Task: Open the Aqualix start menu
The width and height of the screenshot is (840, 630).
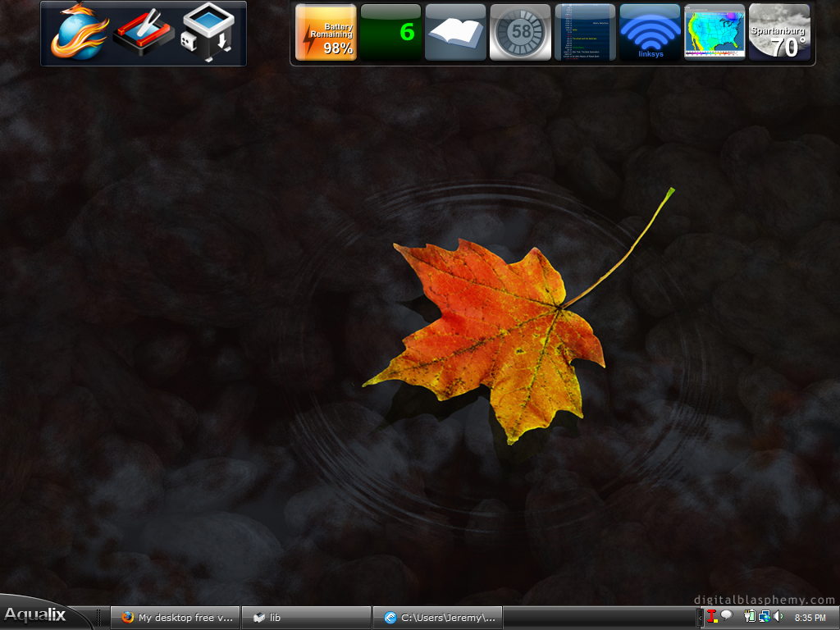Action: 37,615
